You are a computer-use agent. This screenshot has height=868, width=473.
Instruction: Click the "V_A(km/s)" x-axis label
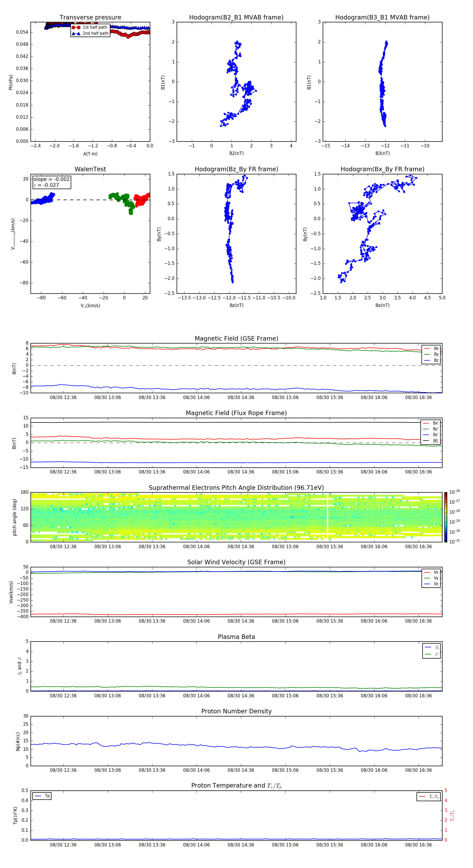coord(90,306)
